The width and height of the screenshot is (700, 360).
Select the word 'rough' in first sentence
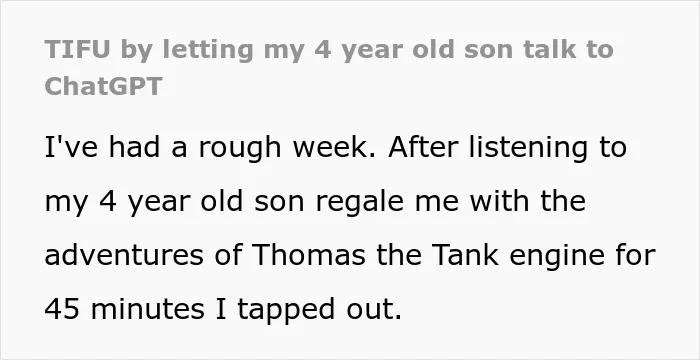(239, 149)
